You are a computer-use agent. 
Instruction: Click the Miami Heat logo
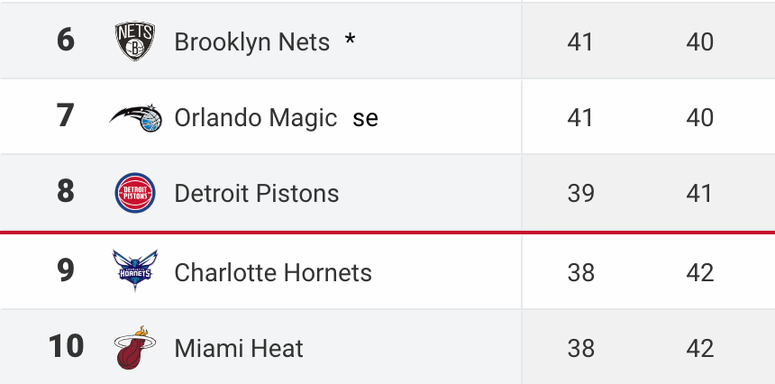(135, 347)
